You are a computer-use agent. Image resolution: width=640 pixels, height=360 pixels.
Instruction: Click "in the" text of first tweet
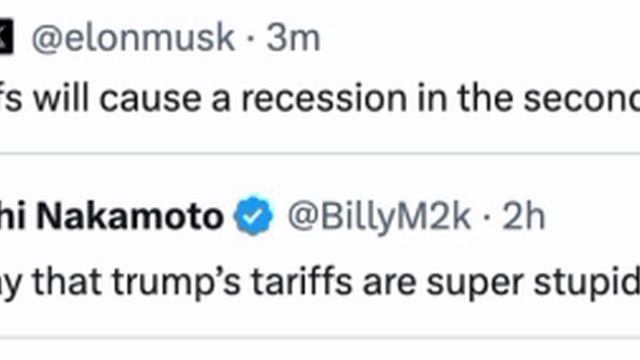pos(465,98)
